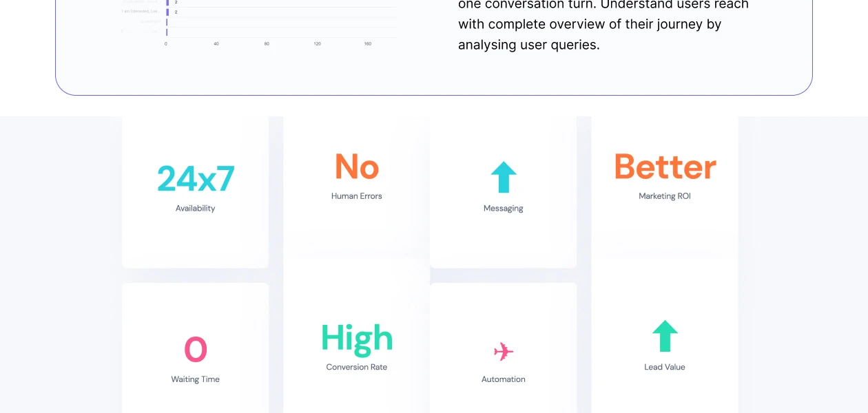
Task: Click the orange 'No' graphic
Action: pos(357,167)
